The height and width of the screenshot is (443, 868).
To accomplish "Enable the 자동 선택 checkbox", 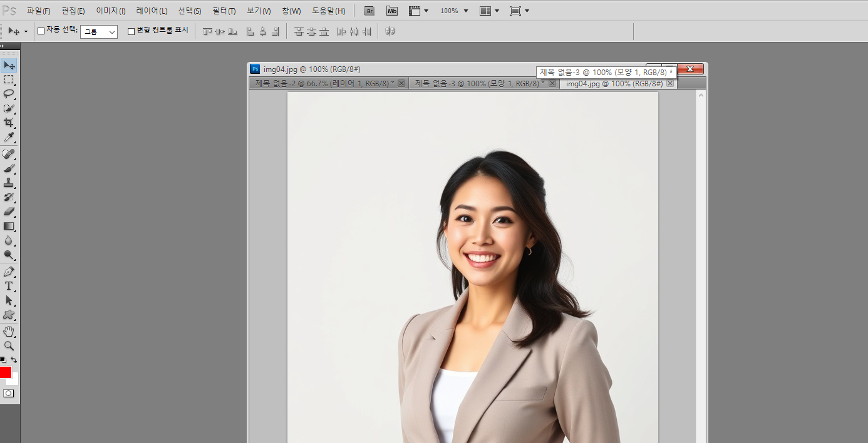I will [41, 31].
